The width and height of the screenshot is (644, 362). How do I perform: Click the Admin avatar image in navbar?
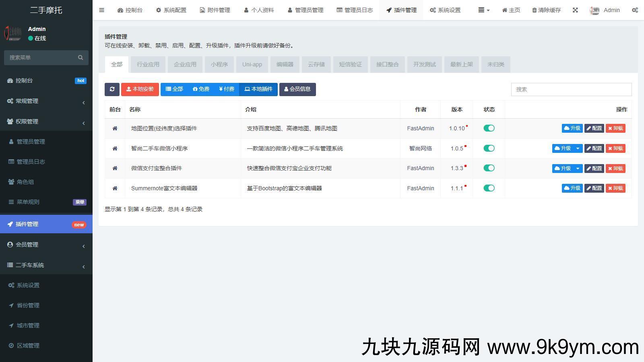(x=594, y=10)
